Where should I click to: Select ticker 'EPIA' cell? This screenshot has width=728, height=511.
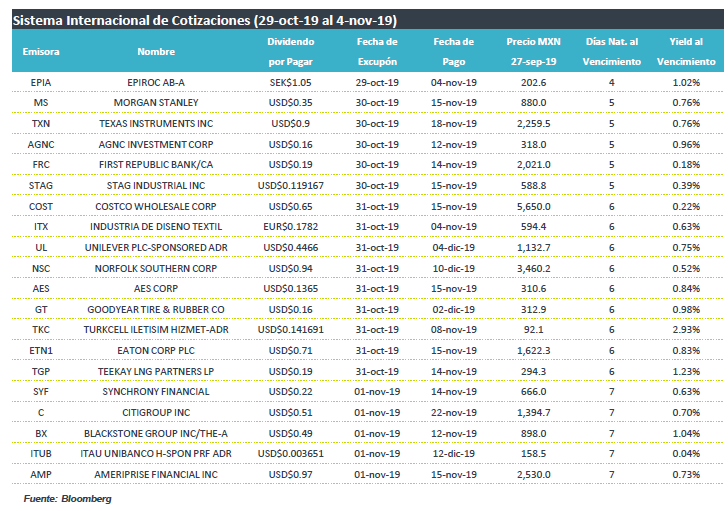pos(41,83)
